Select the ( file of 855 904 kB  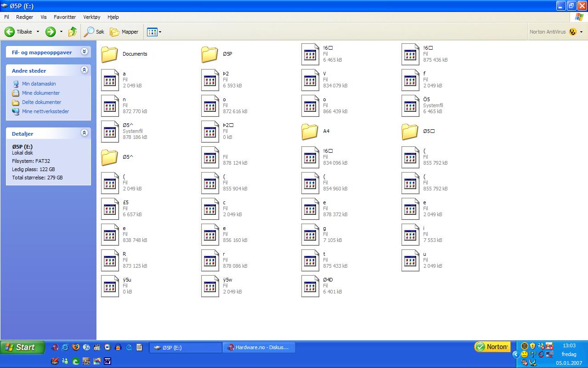224,183
